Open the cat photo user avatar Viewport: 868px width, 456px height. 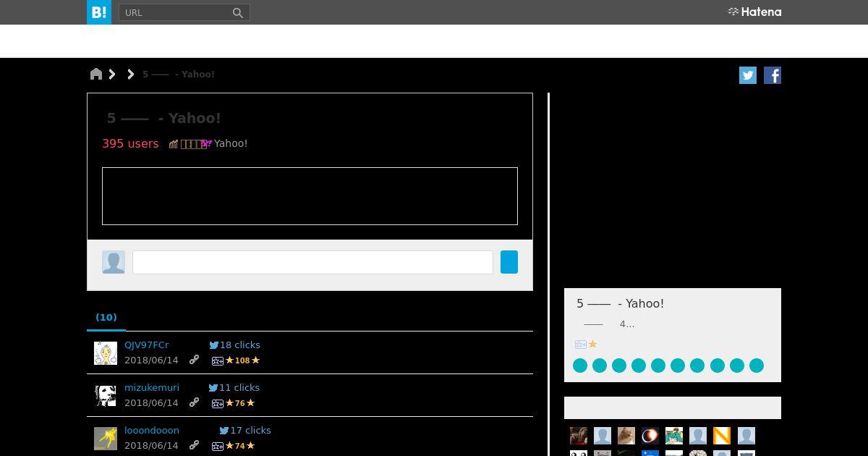tap(626, 436)
